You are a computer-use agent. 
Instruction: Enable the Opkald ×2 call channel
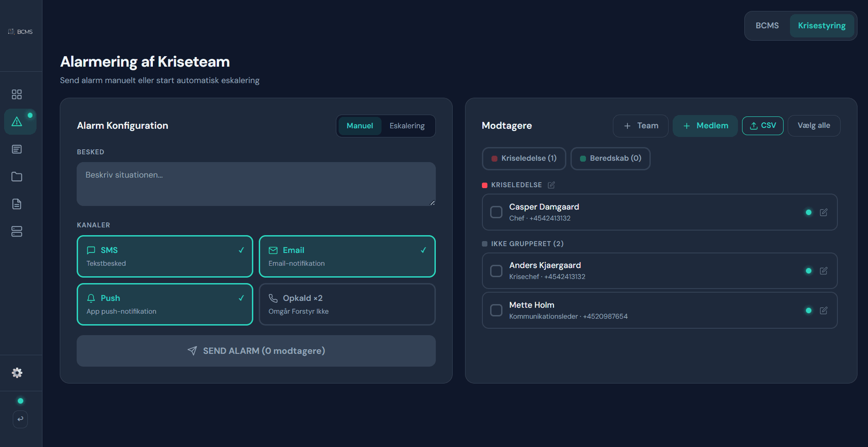347,304
